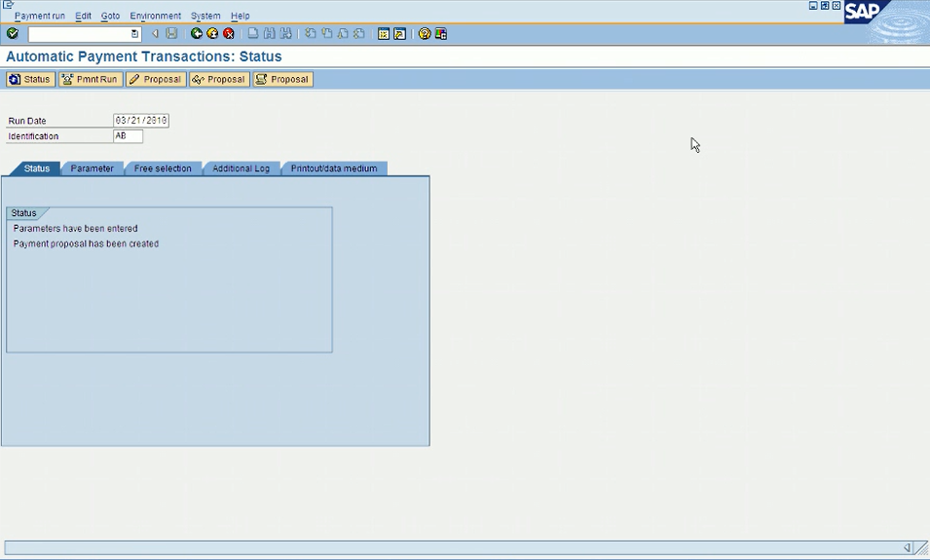Click the Generate Shortcut icon
This screenshot has width=930, height=560.
[400, 34]
